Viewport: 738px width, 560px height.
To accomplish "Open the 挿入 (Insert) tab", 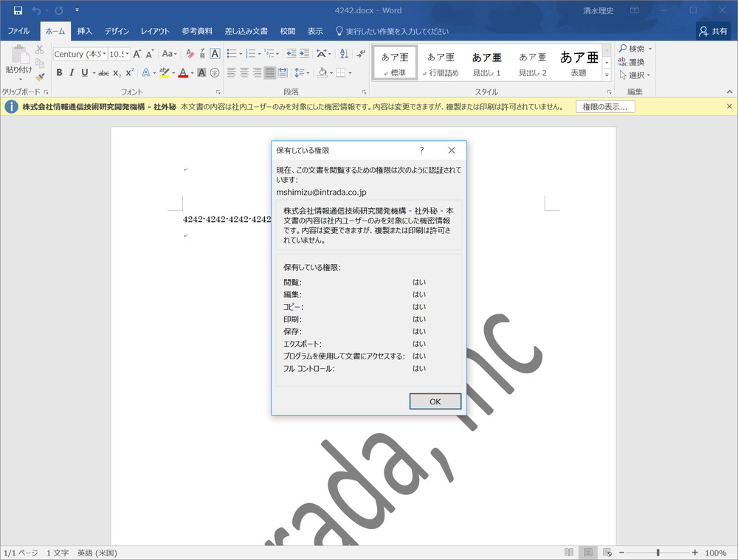I will pos(85,31).
